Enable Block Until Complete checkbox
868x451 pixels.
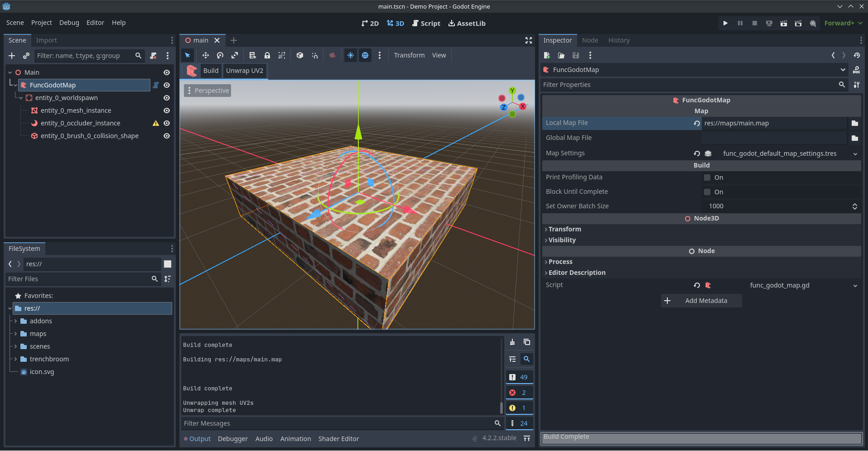(707, 192)
